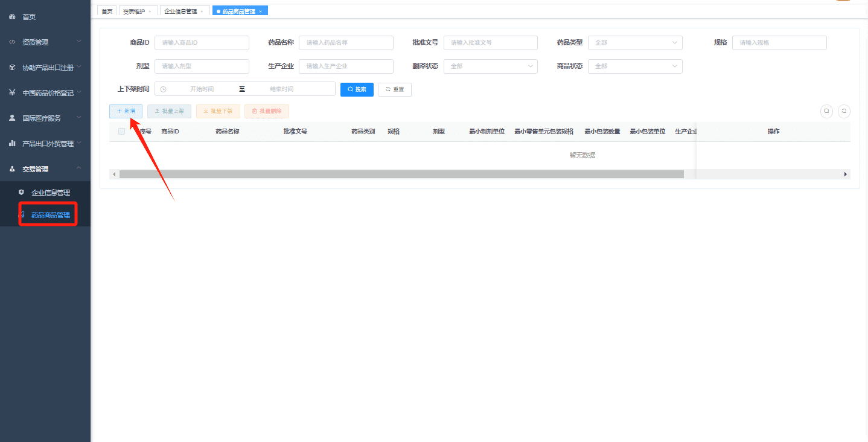Click the 协助产品出口注册 box icon
The image size is (868, 442).
[x=12, y=68]
